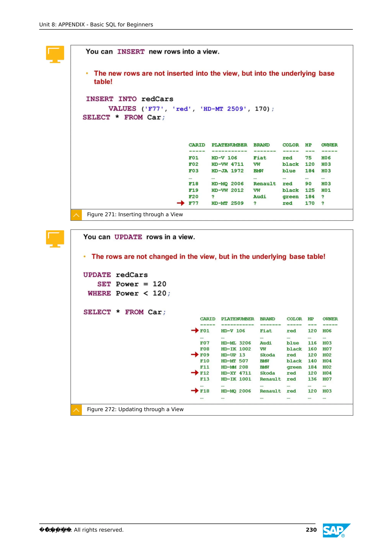Click the red arrow next to the F18 row
This screenshot has height=555, width=392.
tap(194, 391)
